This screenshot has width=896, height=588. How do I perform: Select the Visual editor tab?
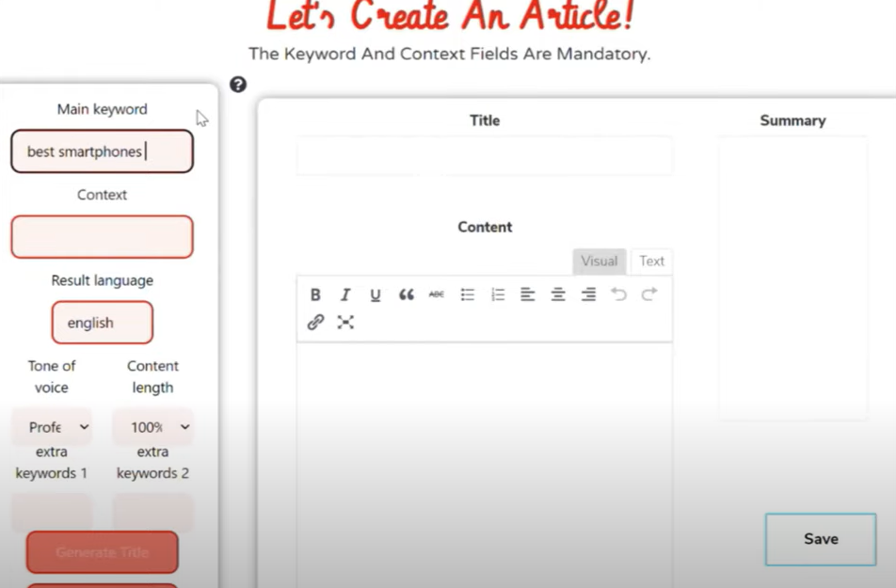599,261
